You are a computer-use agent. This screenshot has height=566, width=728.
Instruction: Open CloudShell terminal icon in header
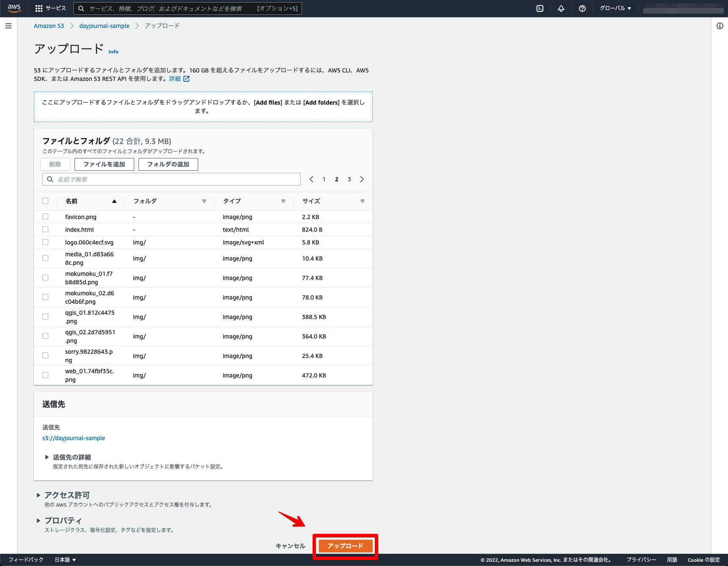(x=540, y=8)
